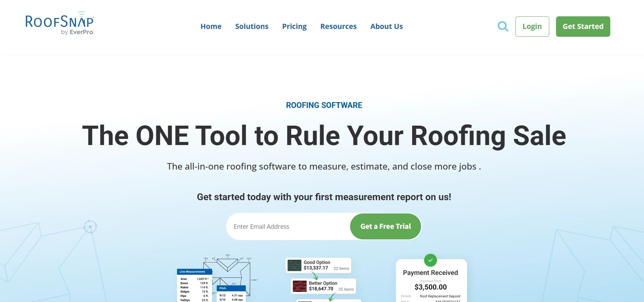Click the Get Started button
644x302 pixels.
tap(583, 27)
